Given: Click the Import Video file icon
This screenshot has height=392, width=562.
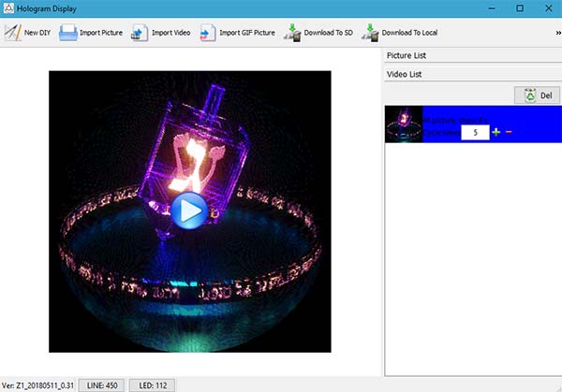Looking at the screenshot, I should coord(140,33).
